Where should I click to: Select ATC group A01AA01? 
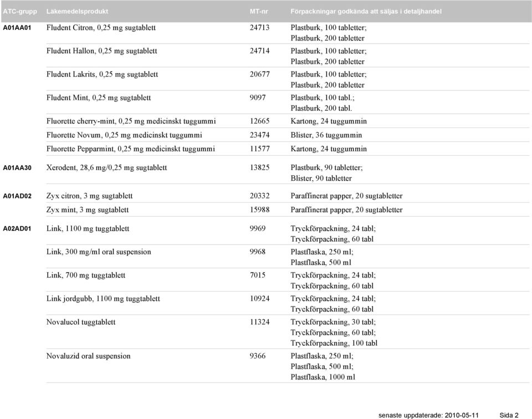17,28
